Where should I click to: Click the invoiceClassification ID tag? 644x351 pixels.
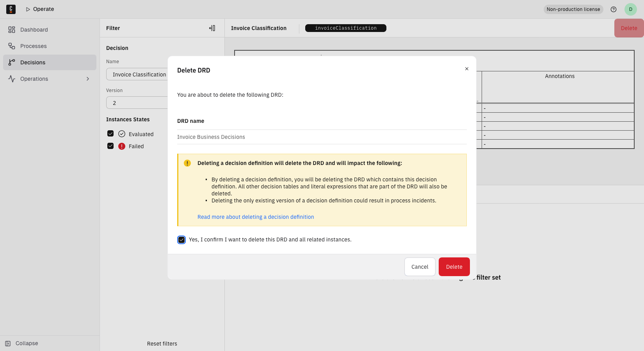(346, 28)
